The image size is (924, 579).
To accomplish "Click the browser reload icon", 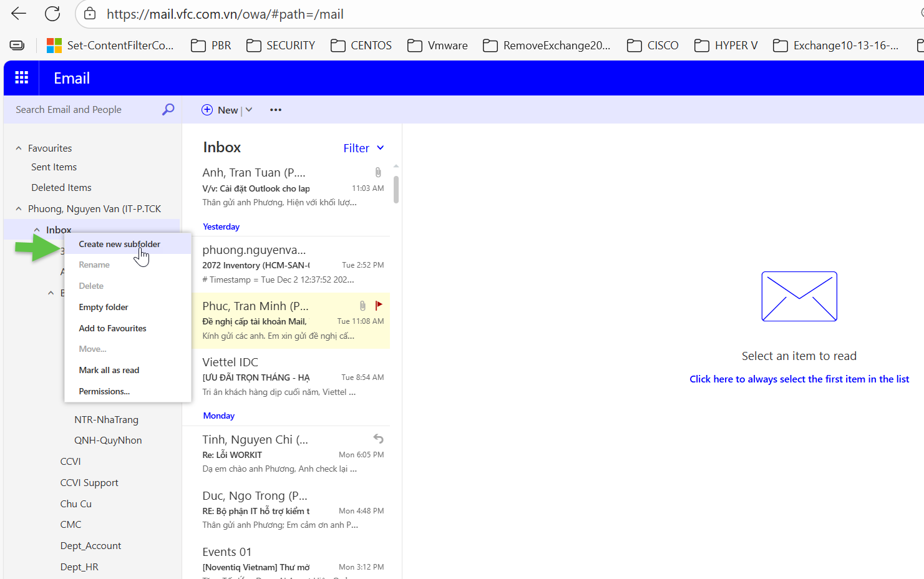I will [x=53, y=14].
